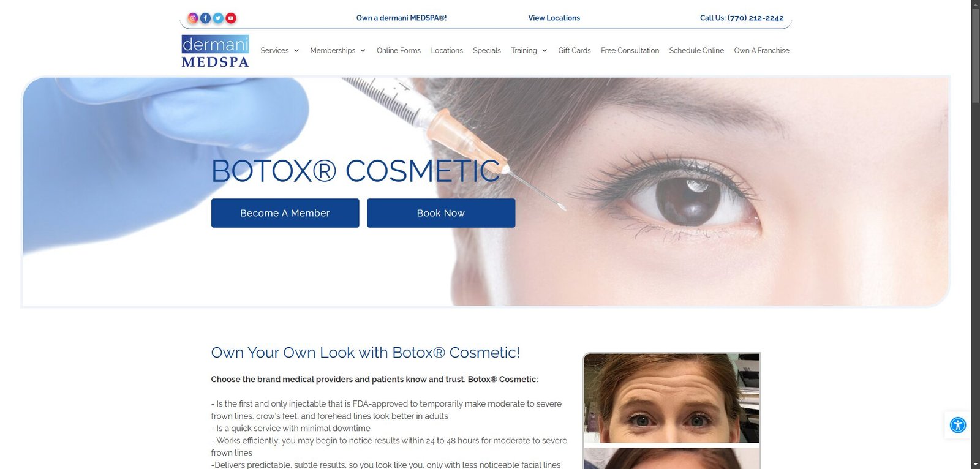Open the Instagram social icon
980x469 pixels.
(x=193, y=18)
